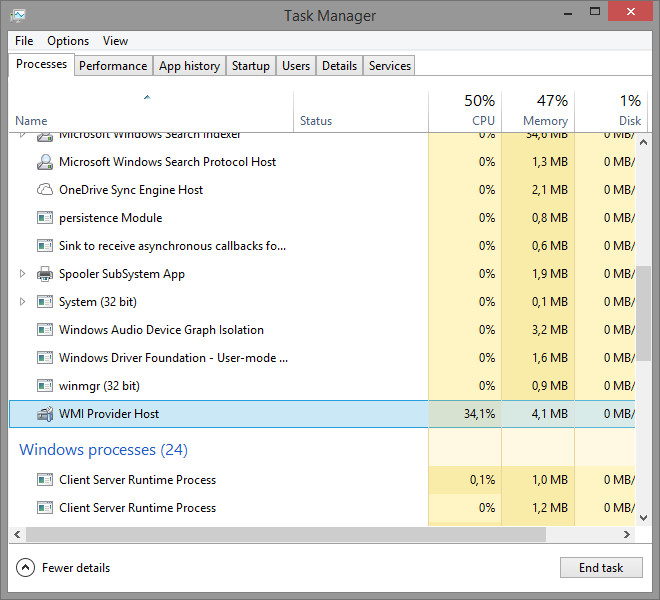Image resolution: width=660 pixels, height=600 pixels.
Task: Select the persistence Module row
Action: coord(322,218)
